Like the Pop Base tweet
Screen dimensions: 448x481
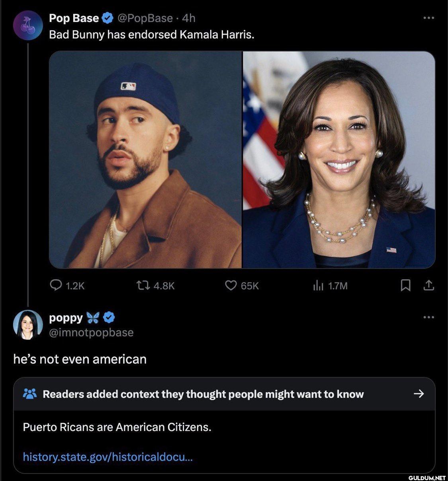tap(231, 285)
